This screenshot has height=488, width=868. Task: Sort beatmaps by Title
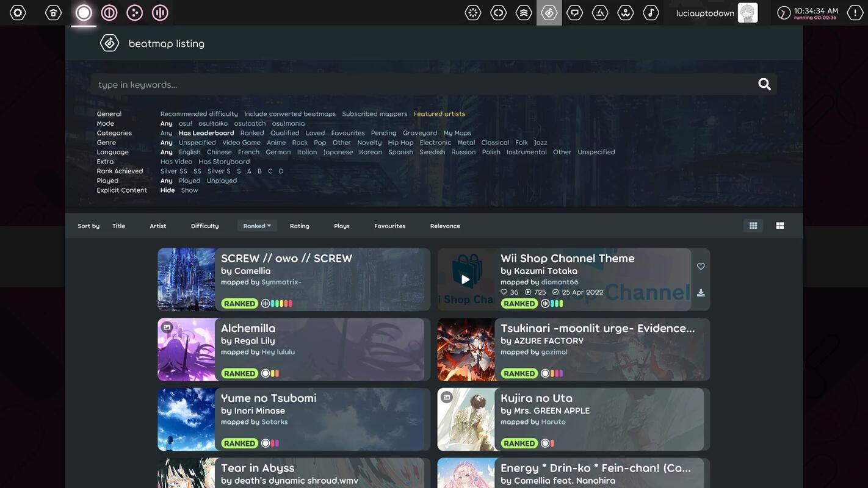118,226
